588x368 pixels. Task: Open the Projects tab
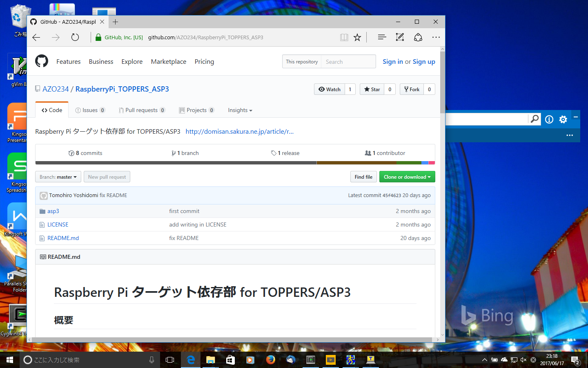pos(197,110)
